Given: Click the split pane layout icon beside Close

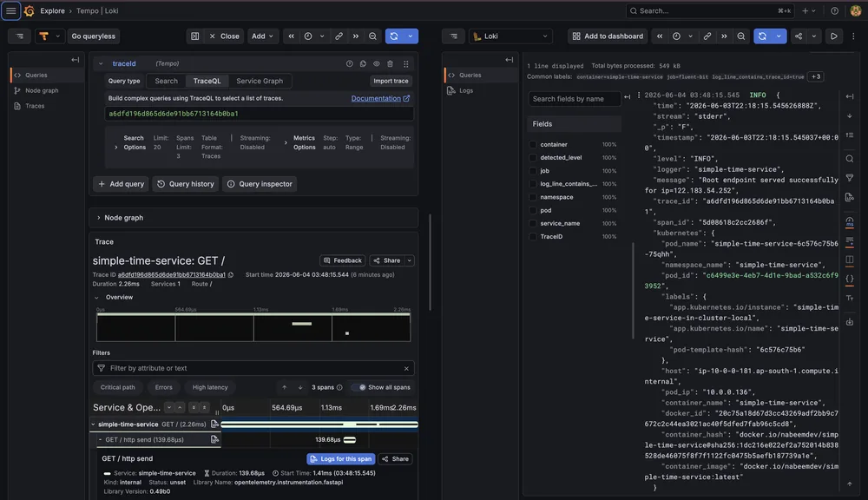Looking at the screenshot, I should pos(194,36).
